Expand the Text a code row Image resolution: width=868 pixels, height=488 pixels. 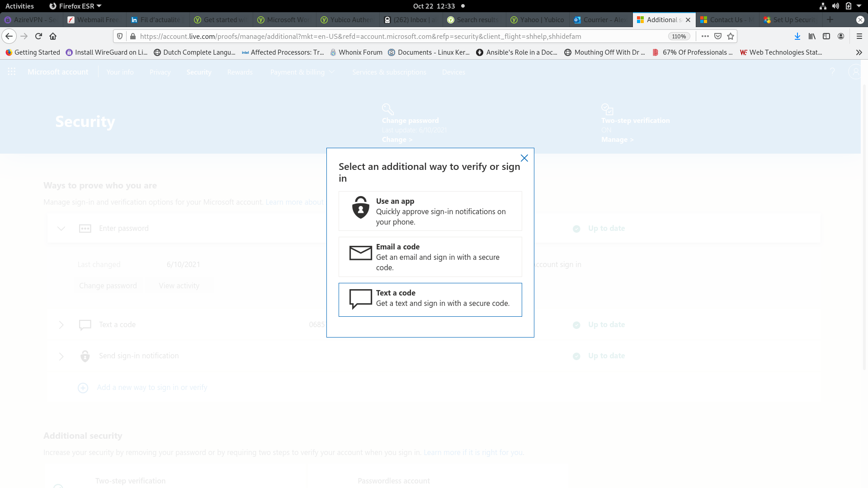point(61,325)
